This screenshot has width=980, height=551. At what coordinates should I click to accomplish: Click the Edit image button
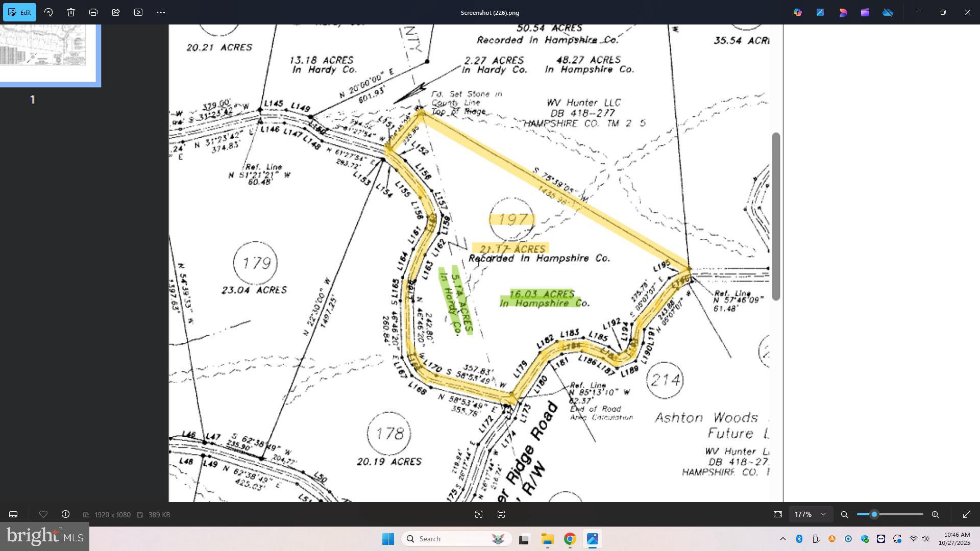[x=20, y=12]
